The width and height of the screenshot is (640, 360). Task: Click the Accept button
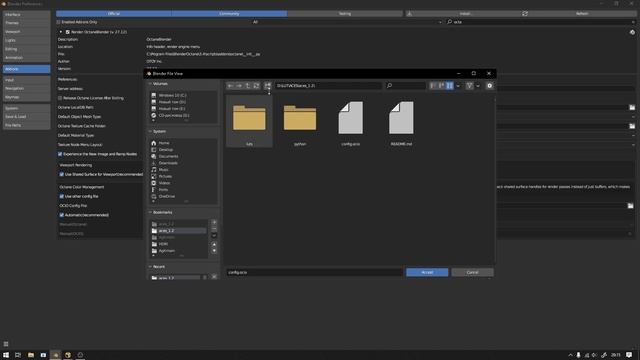tap(427, 272)
